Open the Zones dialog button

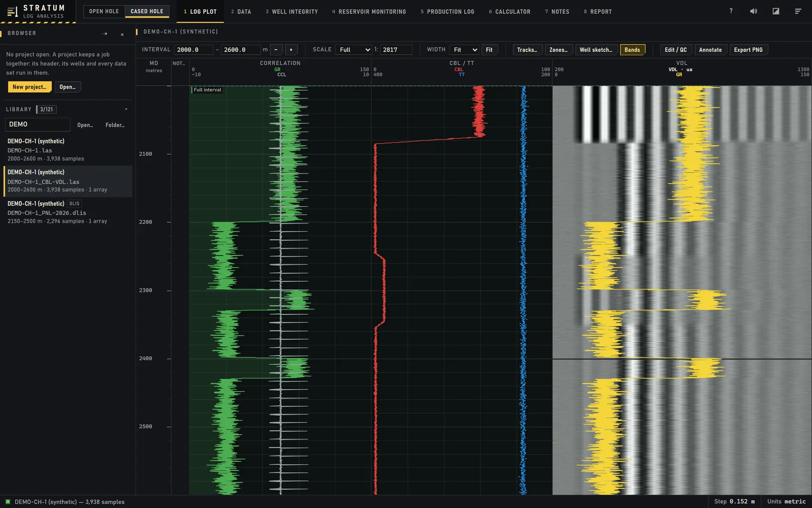[559, 50]
